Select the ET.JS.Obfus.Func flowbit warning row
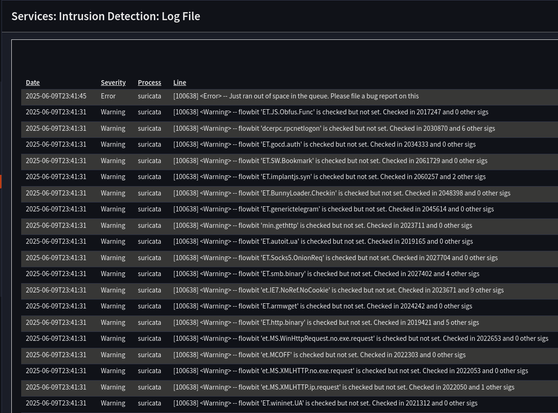This screenshot has height=413, width=558. coord(289,112)
